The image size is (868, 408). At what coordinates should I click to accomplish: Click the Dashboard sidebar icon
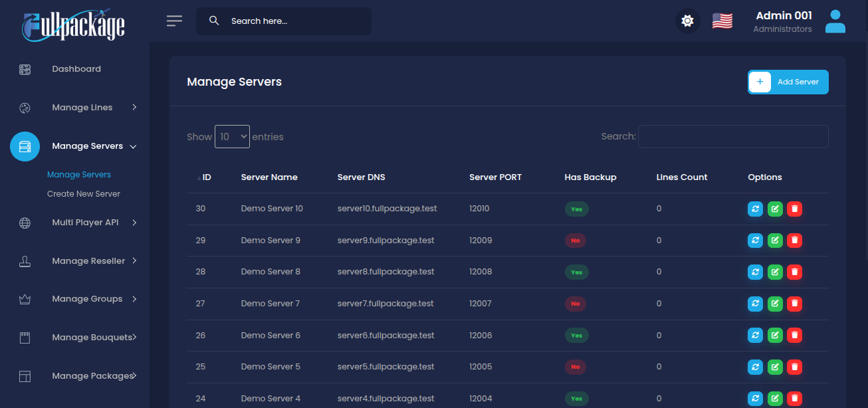(x=25, y=69)
